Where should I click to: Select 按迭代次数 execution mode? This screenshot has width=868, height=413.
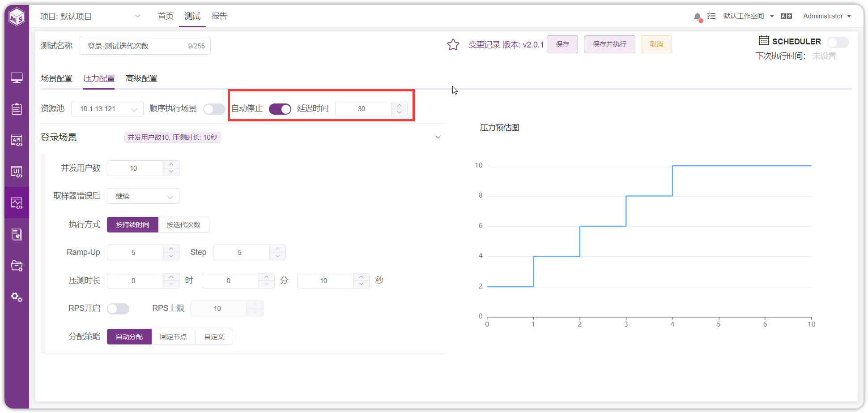[x=183, y=225]
